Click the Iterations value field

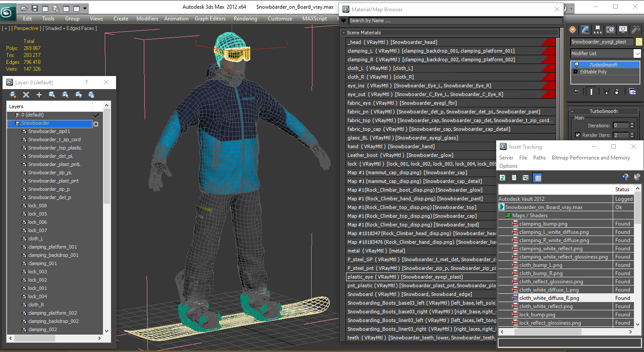click(621, 125)
